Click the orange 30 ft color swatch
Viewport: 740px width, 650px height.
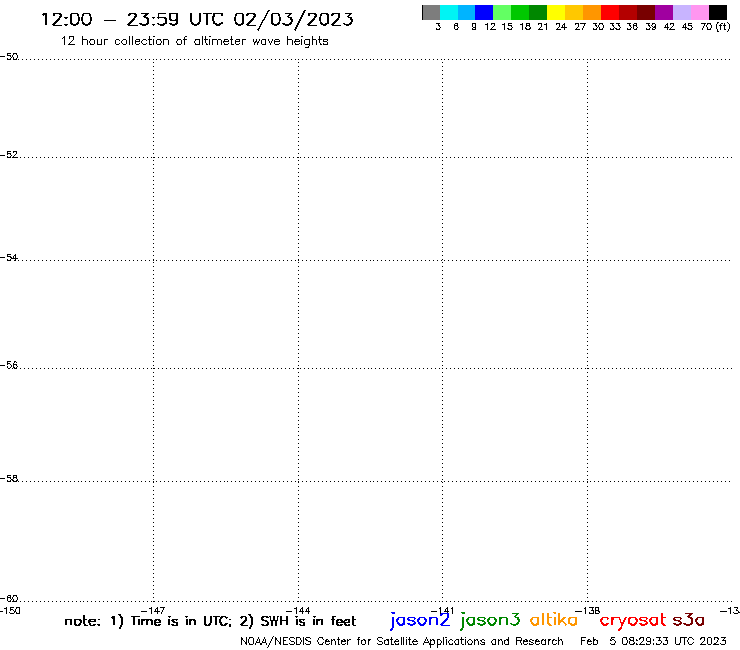tap(592, 12)
